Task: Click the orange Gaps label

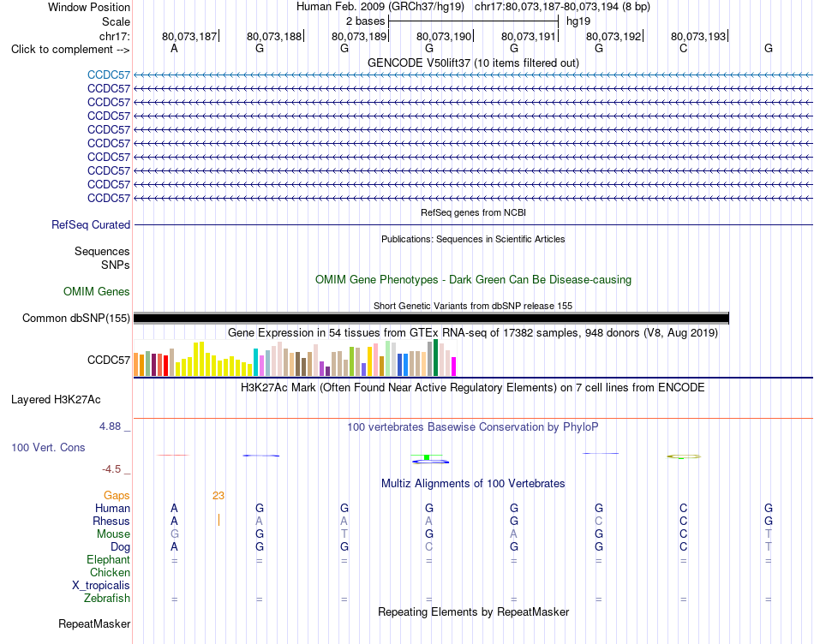Action: click(117, 496)
